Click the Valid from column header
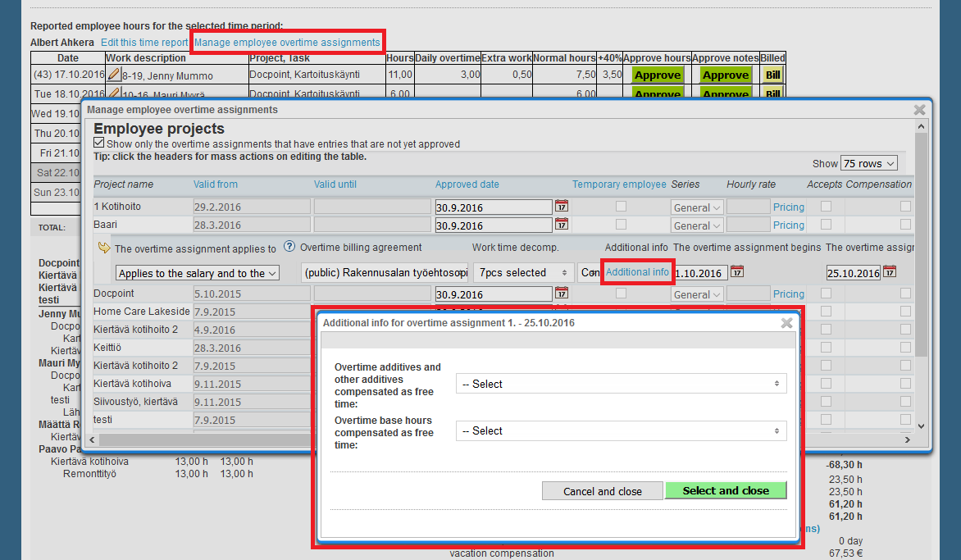 (x=215, y=184)
